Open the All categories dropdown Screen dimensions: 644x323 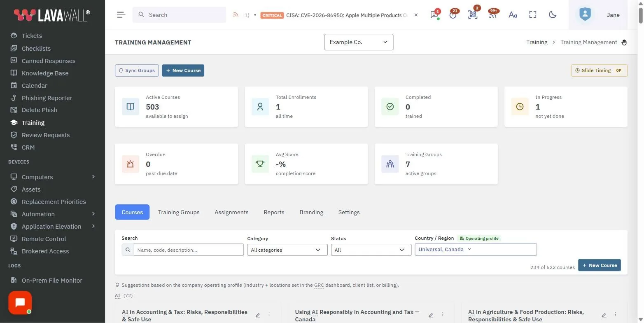tap(287, 250)
